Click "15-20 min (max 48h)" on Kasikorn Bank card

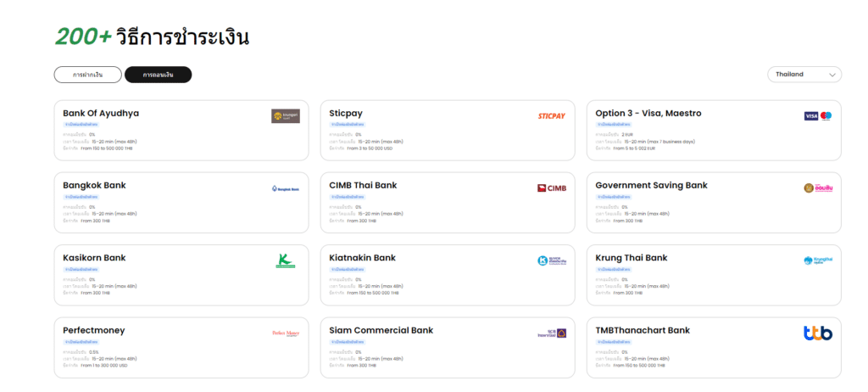(114, 287)
